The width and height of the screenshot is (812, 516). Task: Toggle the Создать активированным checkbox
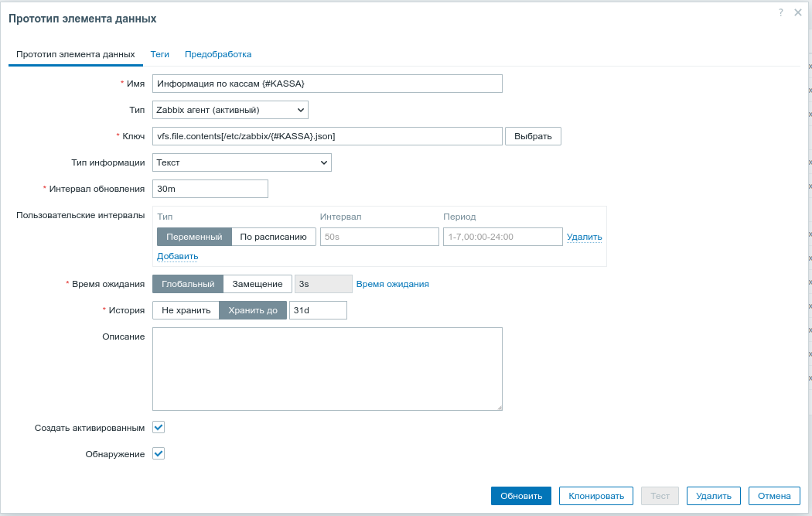click(159, 427)
